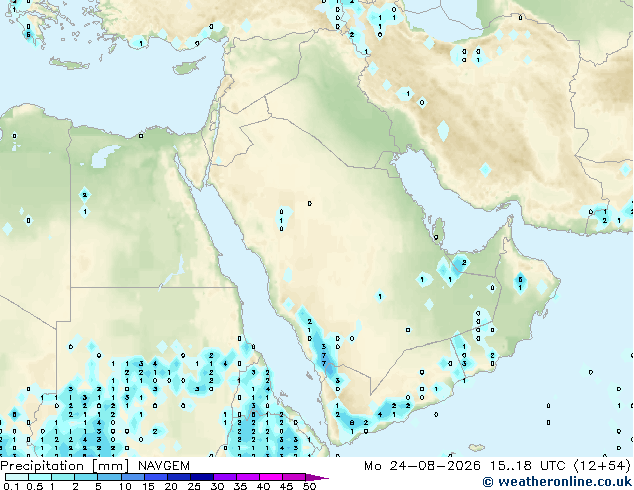Click the legend tick label '35'
634x490 pixels.
(x=240, y=486)
